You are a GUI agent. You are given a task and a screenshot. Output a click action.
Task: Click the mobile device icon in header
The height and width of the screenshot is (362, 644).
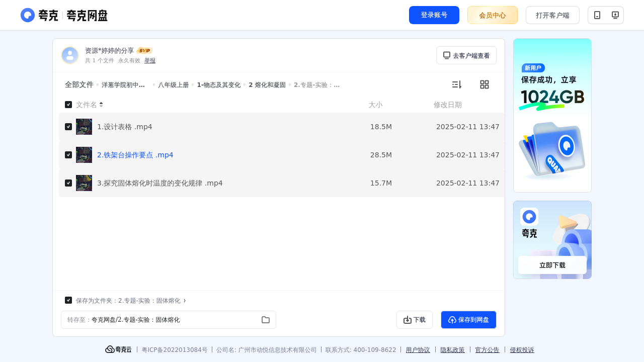click(x=597, y=15)
